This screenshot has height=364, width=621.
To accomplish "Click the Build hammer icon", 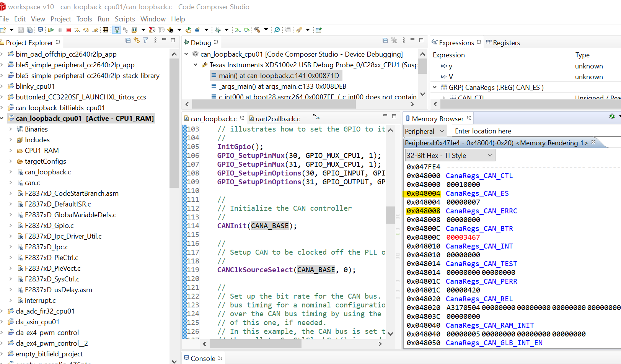I will pyautogui.click(x=257, y=30).
